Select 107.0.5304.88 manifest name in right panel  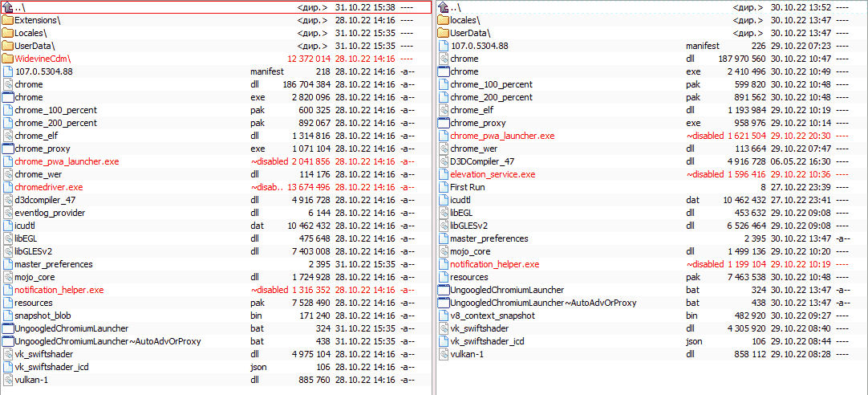(x=480, y=46)
